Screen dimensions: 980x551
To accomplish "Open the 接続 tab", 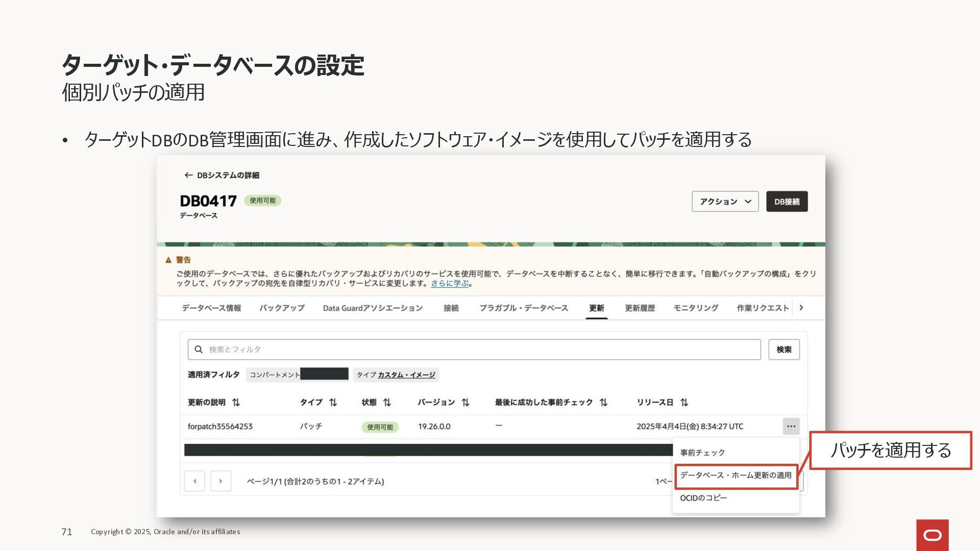I will [451, 308].
